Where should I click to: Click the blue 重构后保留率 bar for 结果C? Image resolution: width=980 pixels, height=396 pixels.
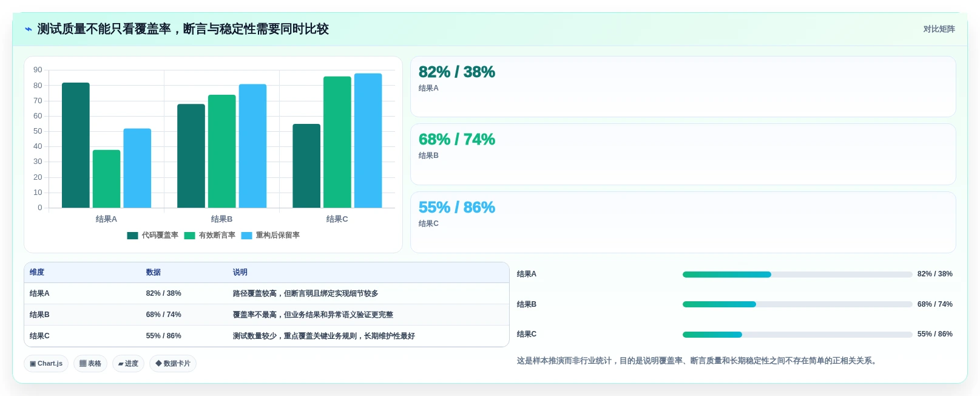pos(368,140)
